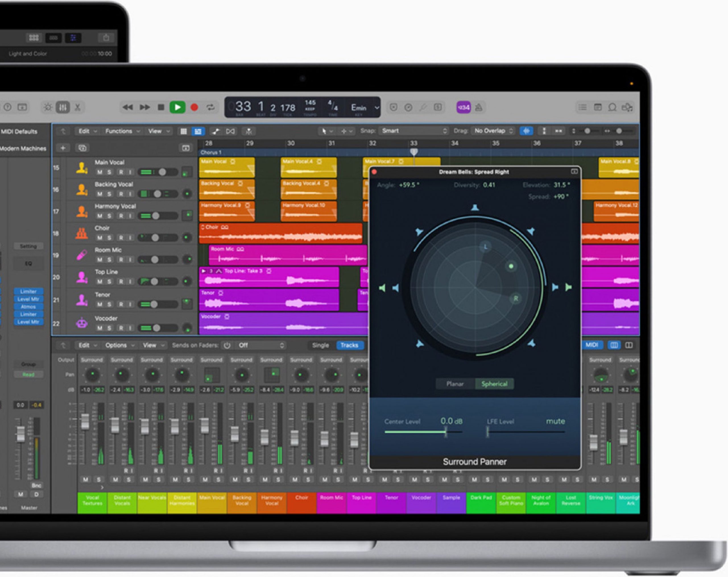This screenshot has width=728, height=577.
Task: Click the playhead marker at bar 33
Action: (x=414, y=152)
